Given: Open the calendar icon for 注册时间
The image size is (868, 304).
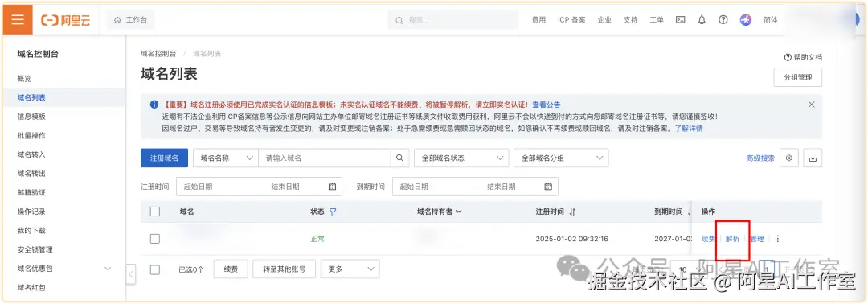Looking at the screenshot, I should pyautogui.click(x=332, y=187).
